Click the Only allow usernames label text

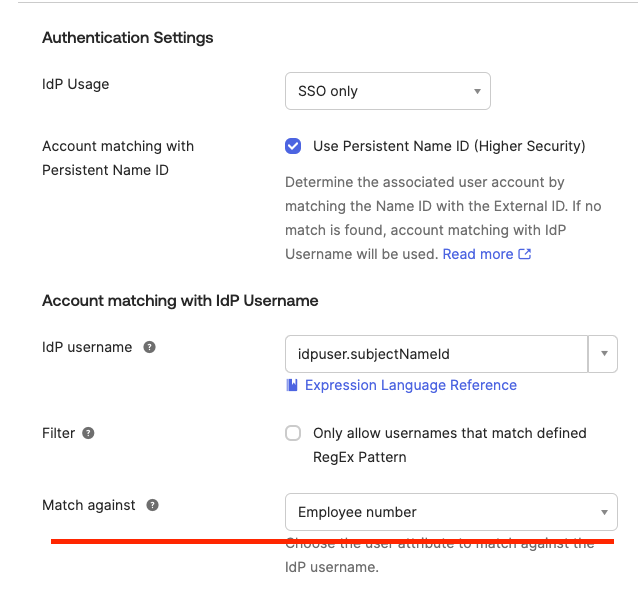(450, 445)
